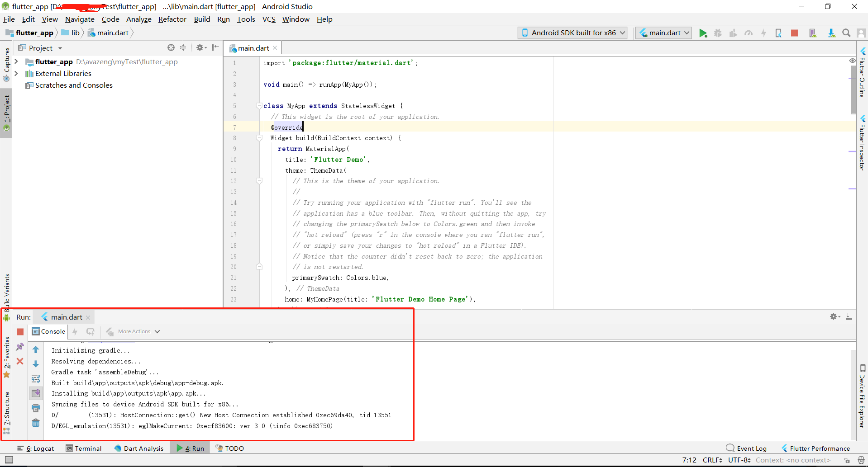Stop the process in Run panel
The height and width of the screenshot is (467, 868).
point(20,332)
